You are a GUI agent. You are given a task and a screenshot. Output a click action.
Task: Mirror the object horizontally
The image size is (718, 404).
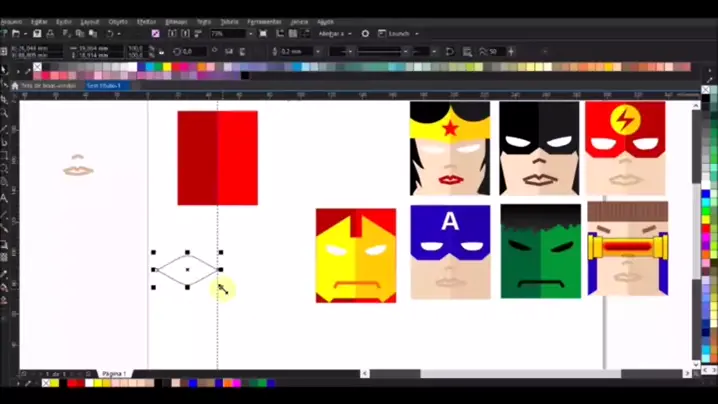coord(229,51)
